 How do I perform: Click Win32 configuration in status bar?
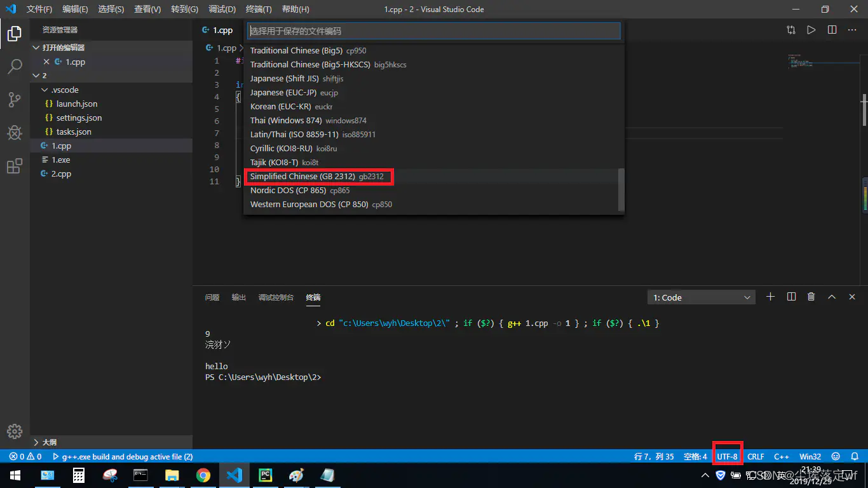coord(810,456)
